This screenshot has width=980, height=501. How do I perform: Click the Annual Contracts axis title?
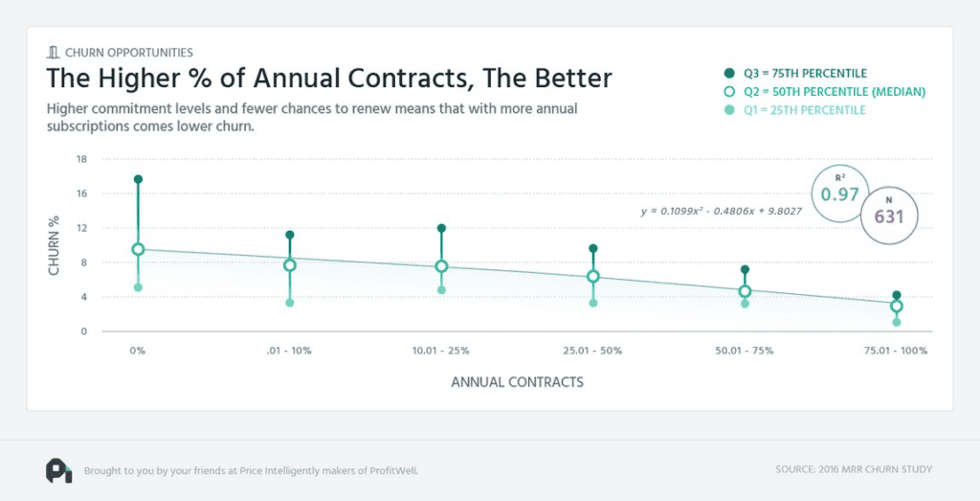click(x=518, y=382)
